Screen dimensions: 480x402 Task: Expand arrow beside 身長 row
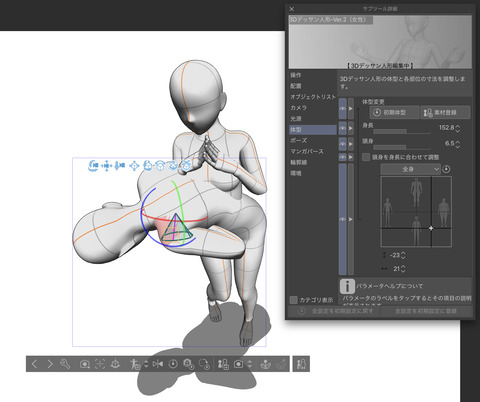tap(351, 128)
